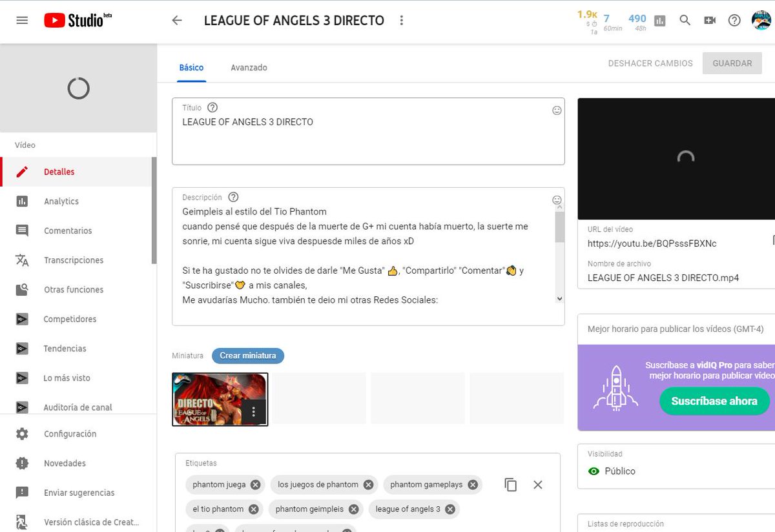Open Comentarios in the sidebar
775x532 pixels.
pos(76,230)
